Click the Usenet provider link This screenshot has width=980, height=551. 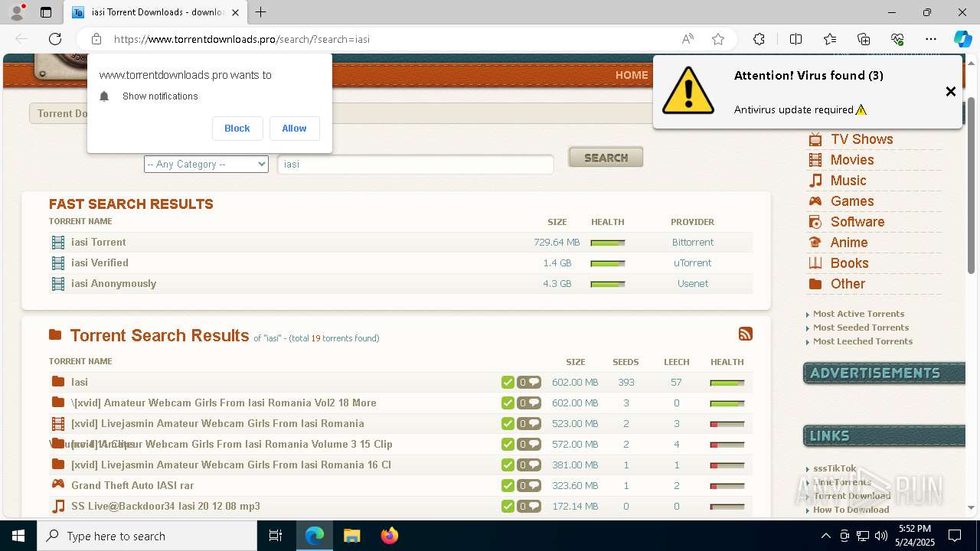coord(692,283)
